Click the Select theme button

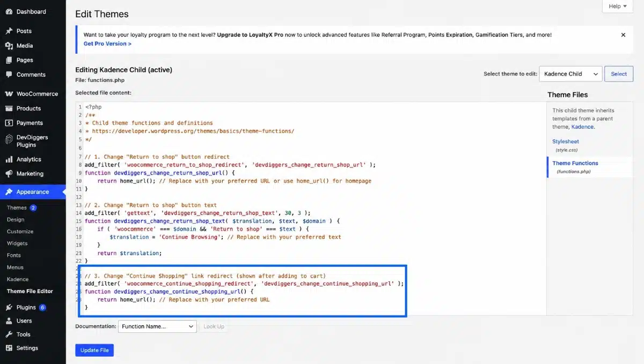coord(619,74)
